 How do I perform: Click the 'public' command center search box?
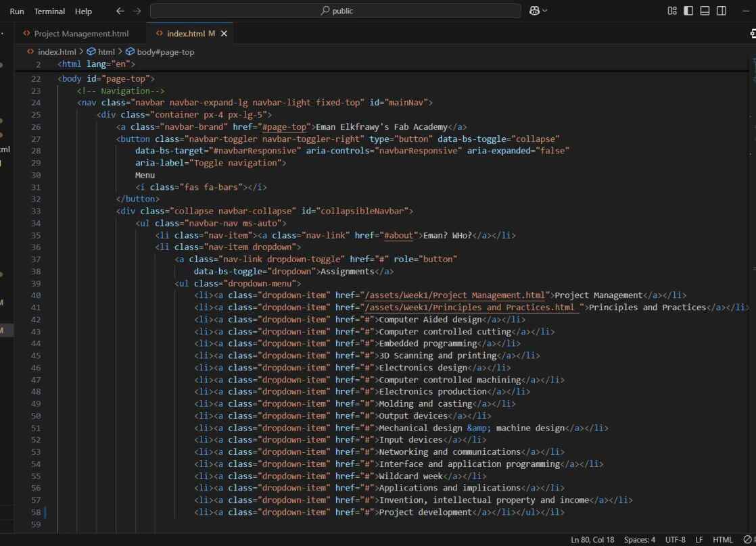pos(335,11)
